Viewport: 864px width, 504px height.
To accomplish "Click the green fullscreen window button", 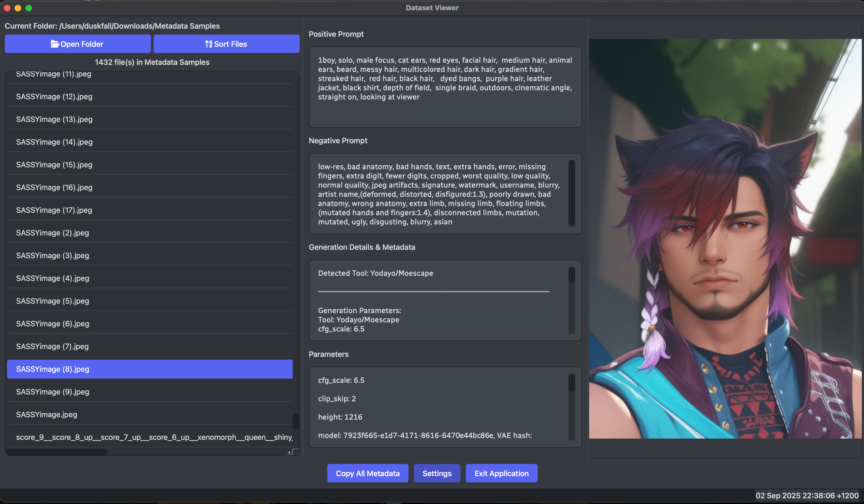I will [x=29, y=8].
